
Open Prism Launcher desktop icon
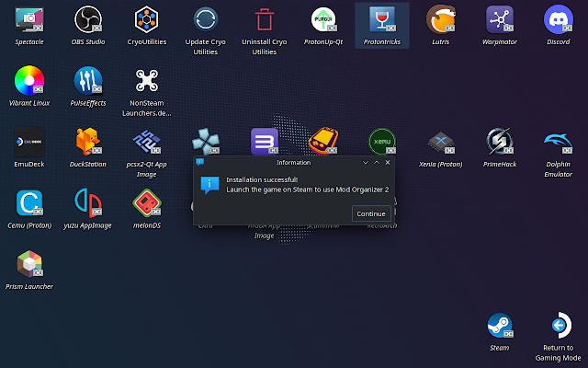pyautogui.click(x=29, y=264)
